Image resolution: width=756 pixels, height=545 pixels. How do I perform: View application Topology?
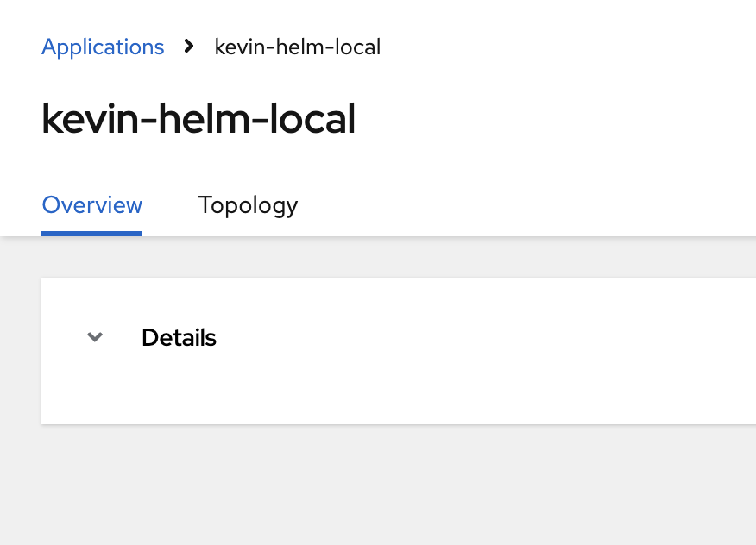pyautogui.click(x=248, y=205)
